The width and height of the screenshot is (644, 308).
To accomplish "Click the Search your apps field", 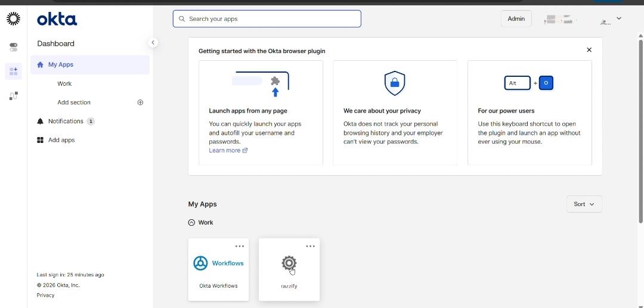I will [267, 19].
